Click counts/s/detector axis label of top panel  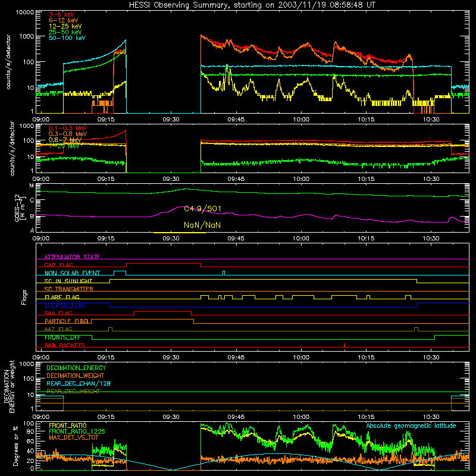(8, 62)
